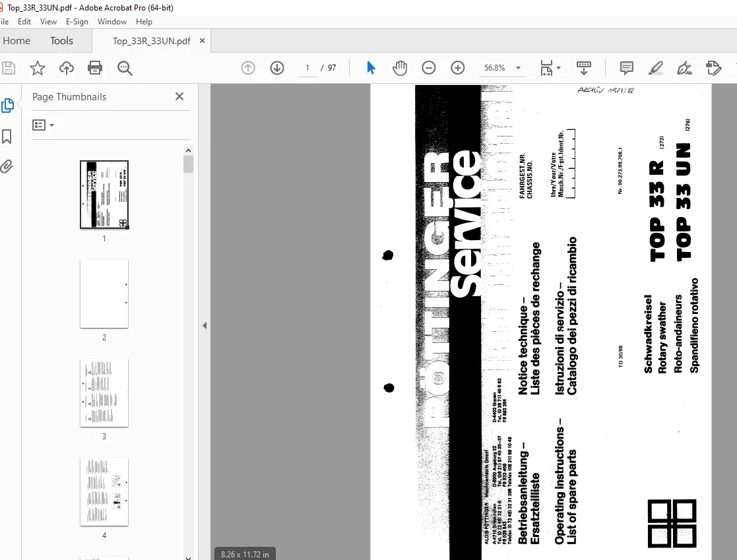Go to previous page arrow

coord(248,68)
